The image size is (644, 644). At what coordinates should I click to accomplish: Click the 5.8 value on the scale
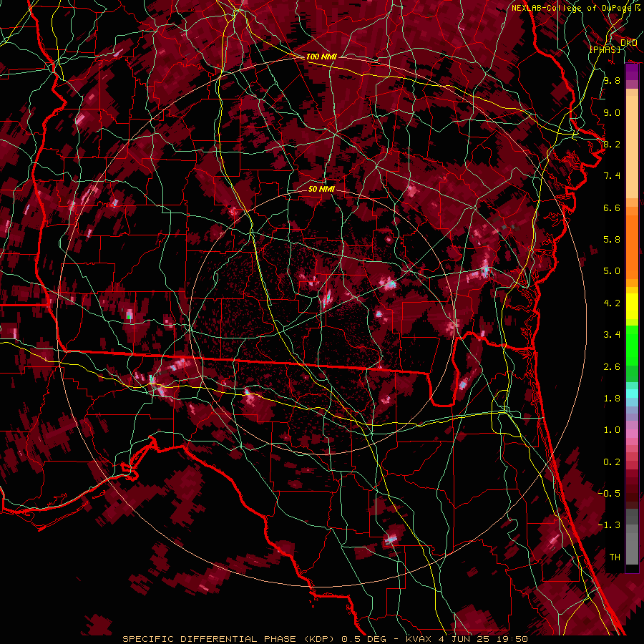click(x=612, y=240)
